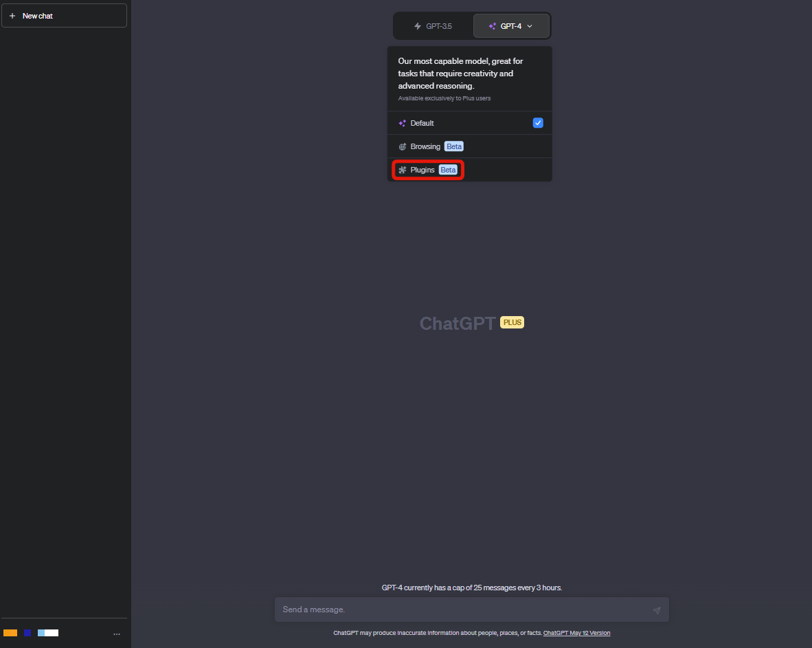This screenshot has width=812, height=648.
Task: Click the Beta badge next to Plugins
Action: click(448, 170)
